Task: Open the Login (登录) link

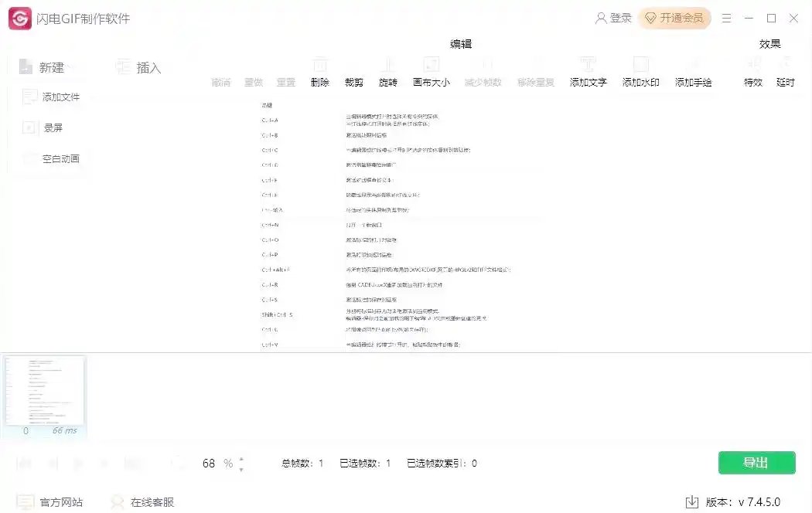Action: (613, 18)
